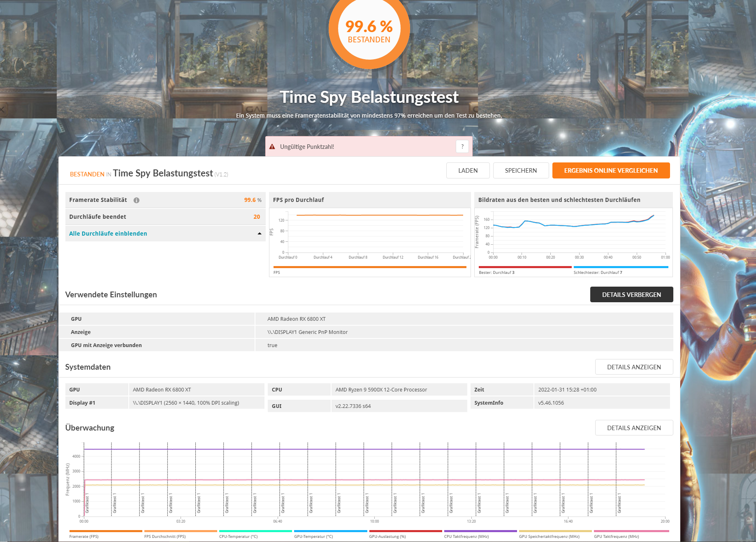
Task: Click the Durchlauf 12 axis label
Action: [x=393, y=257]
